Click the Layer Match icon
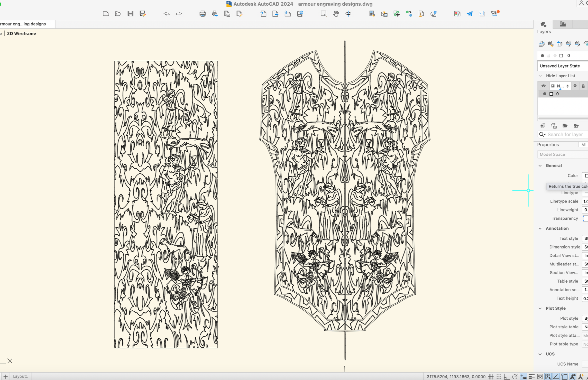Viewport: 588px width, 380px height. pos(550,44)
